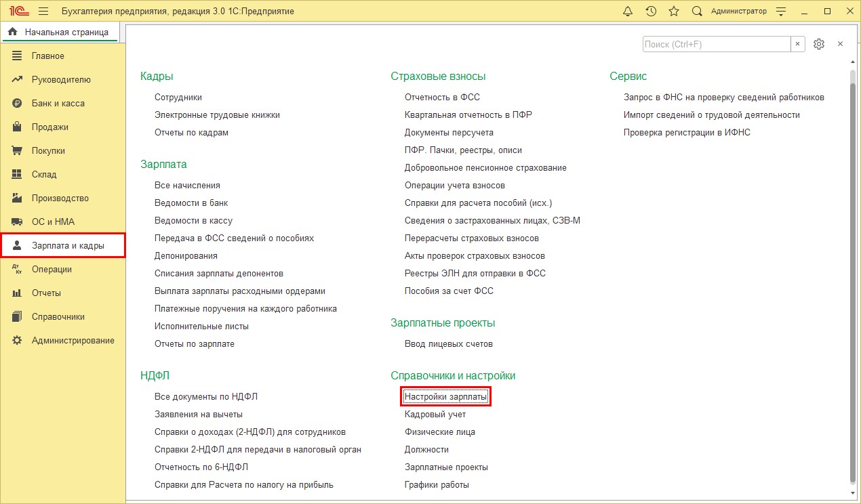Open Ведомости в кассу
Image resolution: width=861 pixels, height=504 pixels.
tap(193, 221)
